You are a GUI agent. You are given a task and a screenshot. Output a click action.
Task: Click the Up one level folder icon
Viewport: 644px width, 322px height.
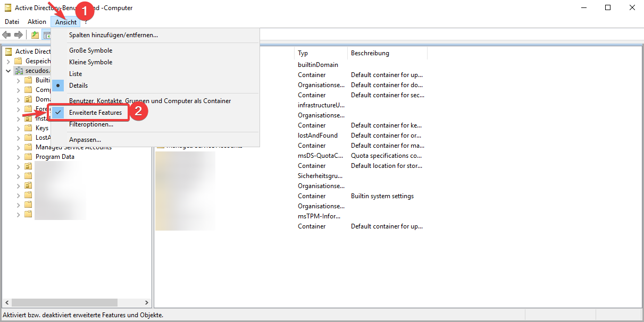click(x=35, y=35)
